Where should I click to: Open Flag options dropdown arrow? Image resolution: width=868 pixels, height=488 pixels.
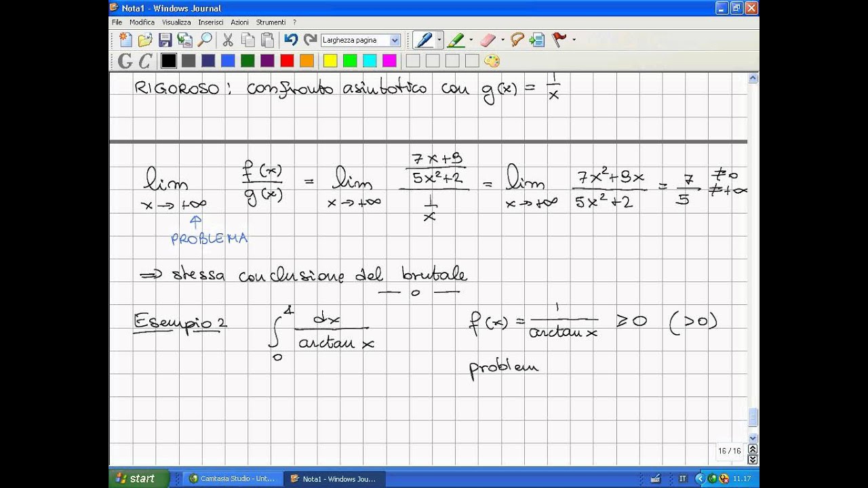[574, 40]
